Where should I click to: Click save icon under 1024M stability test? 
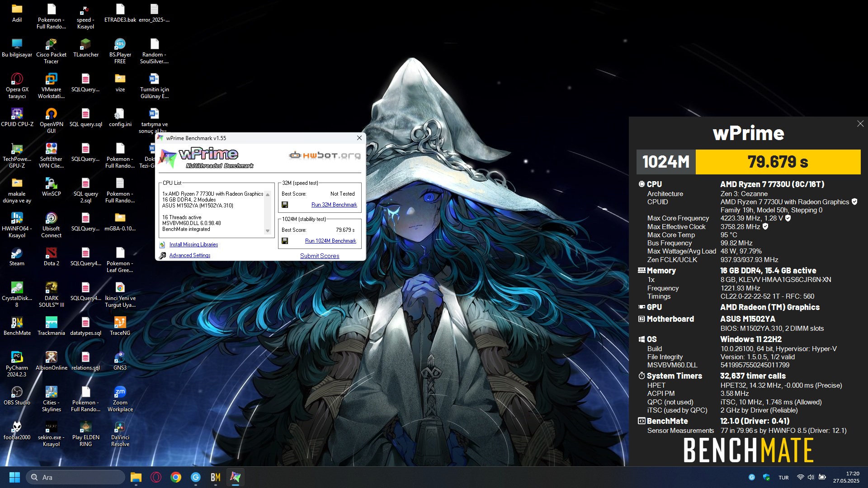(285, 241)
